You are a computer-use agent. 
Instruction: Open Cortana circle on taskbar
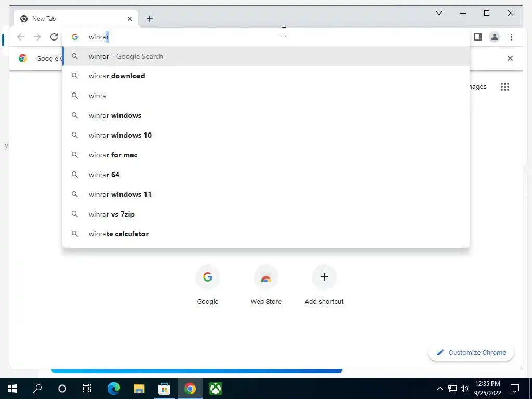click(x=62, y=389)
